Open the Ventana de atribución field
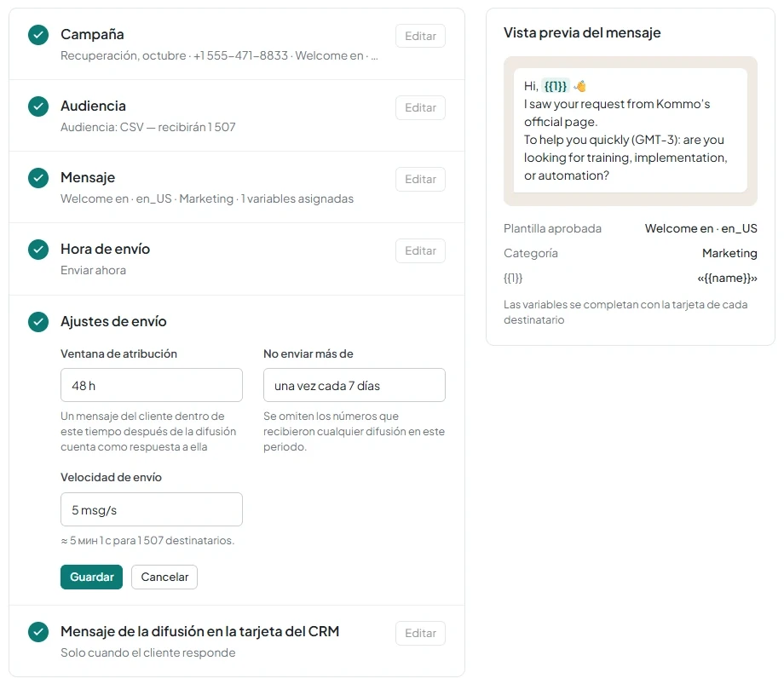The width and height of the screenshot is (784, 678). coord(152,385)
